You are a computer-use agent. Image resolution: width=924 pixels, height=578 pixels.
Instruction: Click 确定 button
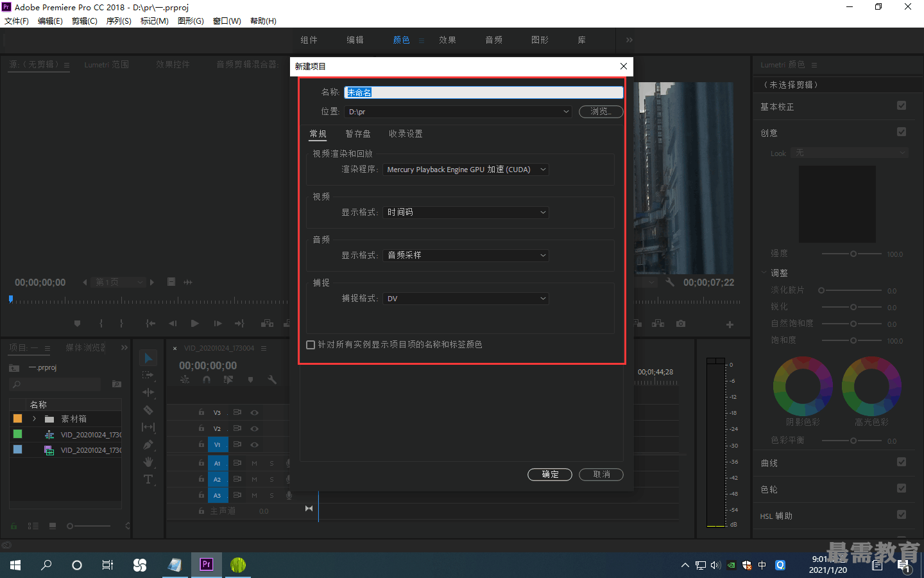(x=550, y=475)
